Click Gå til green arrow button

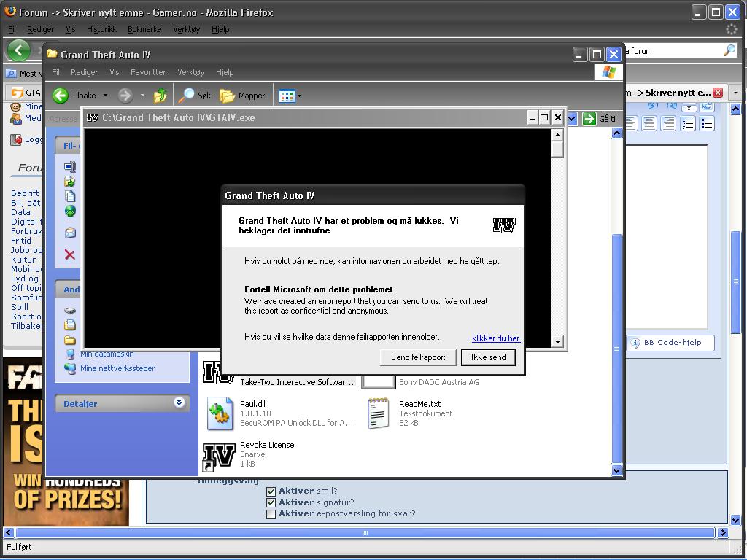click(589, 119)
